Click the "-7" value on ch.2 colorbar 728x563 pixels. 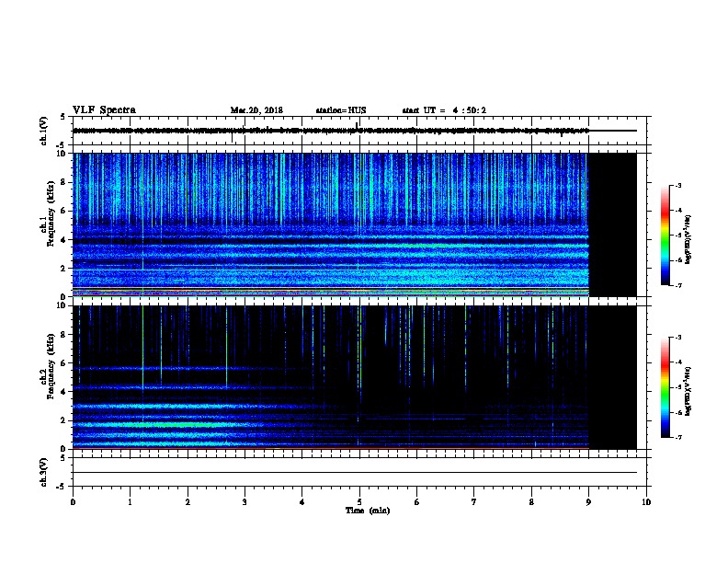point(677,437)
